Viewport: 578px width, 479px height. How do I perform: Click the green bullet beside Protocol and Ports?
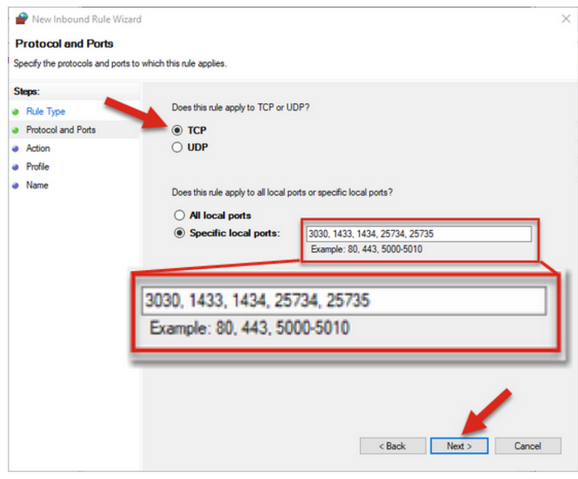[x=15, y=130]
